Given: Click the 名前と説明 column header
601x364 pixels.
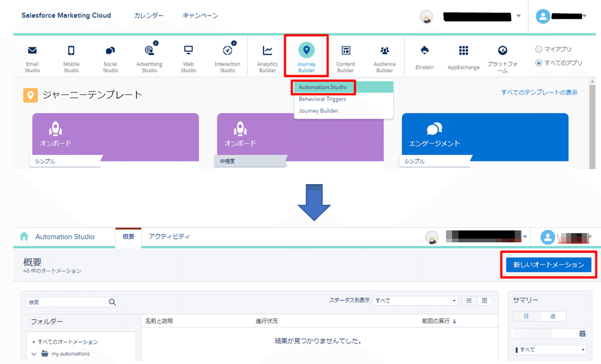Looking at the screenshot, I should (159, 321).
